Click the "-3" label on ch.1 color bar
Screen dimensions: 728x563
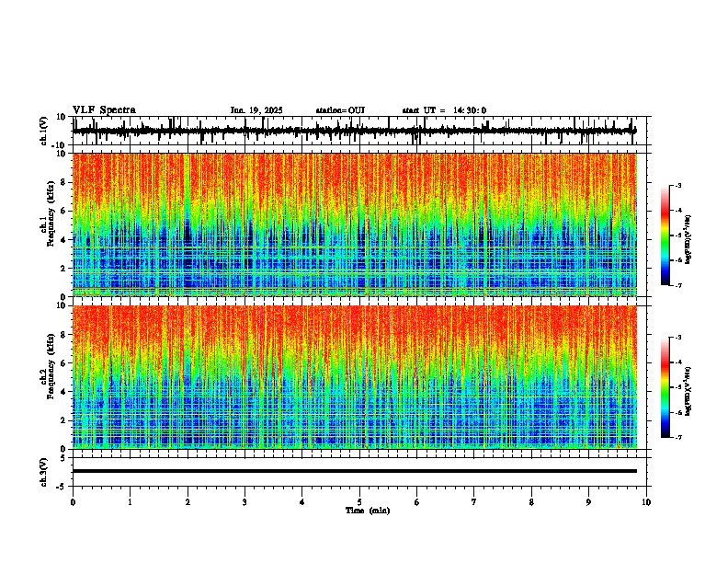click(x=678, y=185)
